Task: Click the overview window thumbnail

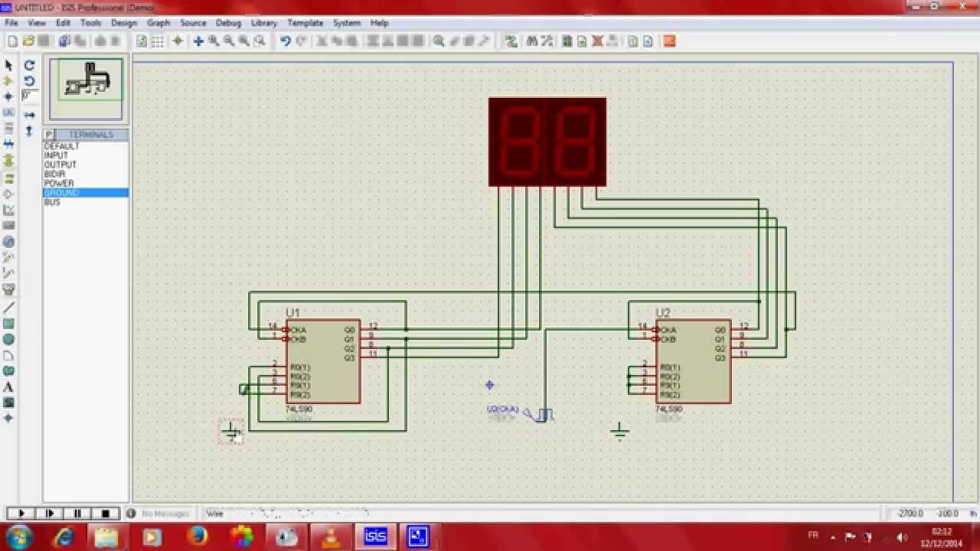Action: click(86, 89)
